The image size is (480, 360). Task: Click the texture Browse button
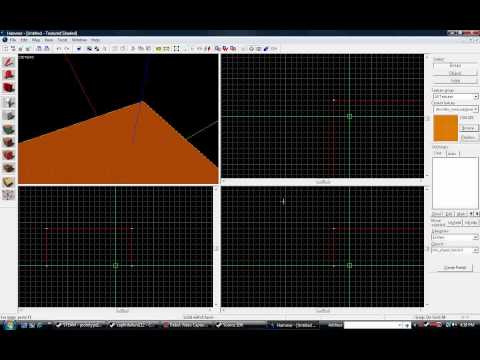(469, 128)
